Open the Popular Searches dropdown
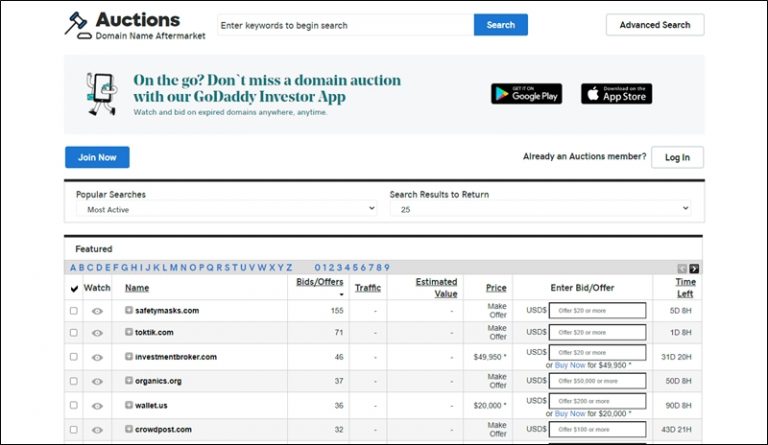 coord(226,210)
